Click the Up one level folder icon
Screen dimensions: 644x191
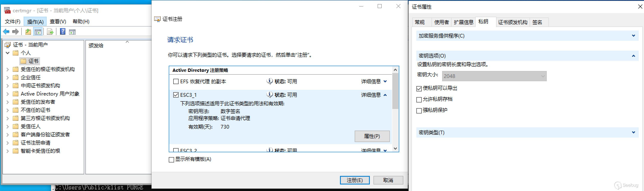[28, 32]
